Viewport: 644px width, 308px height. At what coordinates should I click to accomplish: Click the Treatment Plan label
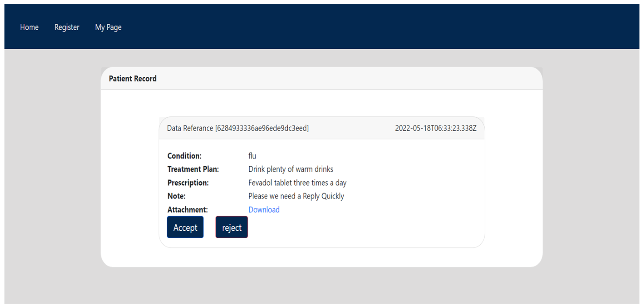point(193,169)
